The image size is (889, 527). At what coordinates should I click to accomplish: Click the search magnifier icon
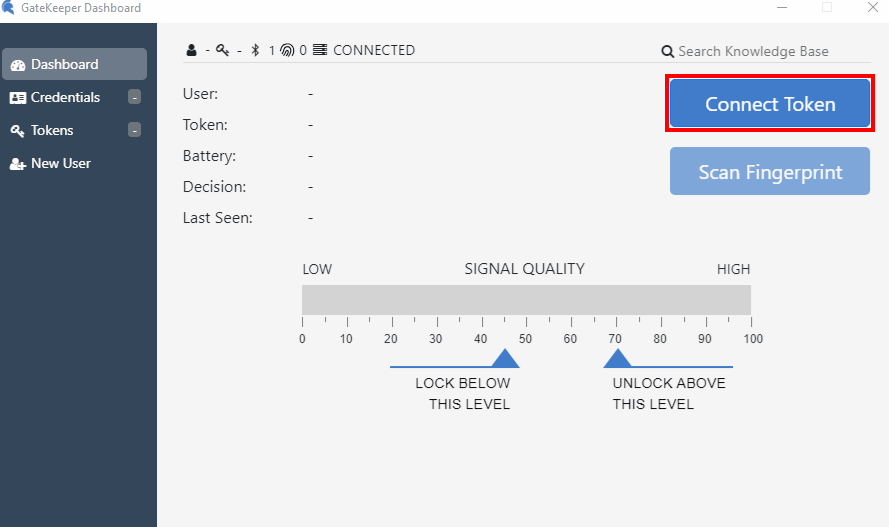pyautogui.click(x=667, y=52)
